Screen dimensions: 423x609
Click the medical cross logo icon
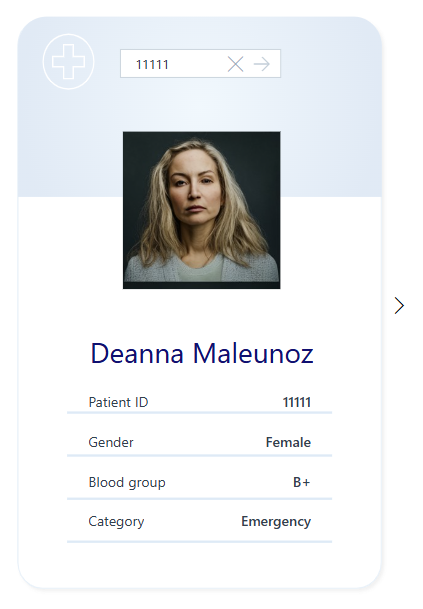point(68,62)
